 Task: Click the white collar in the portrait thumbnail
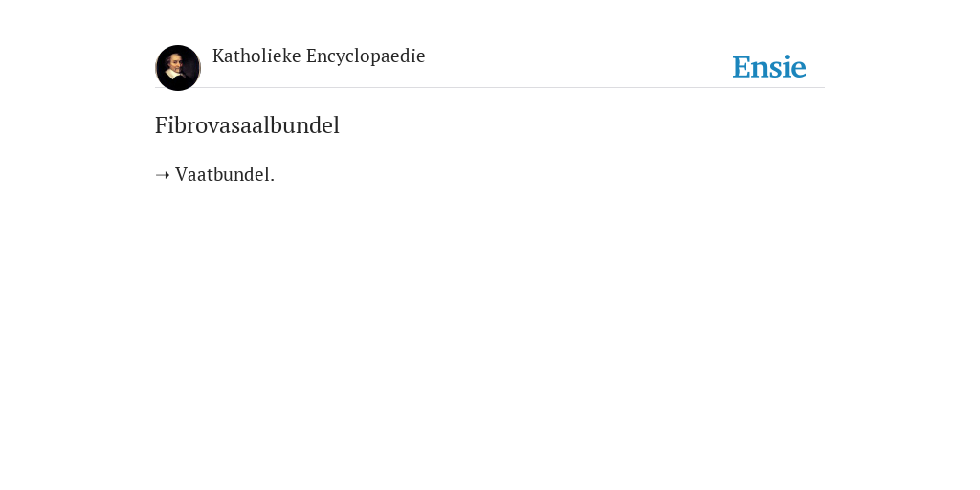pos(174,74)
